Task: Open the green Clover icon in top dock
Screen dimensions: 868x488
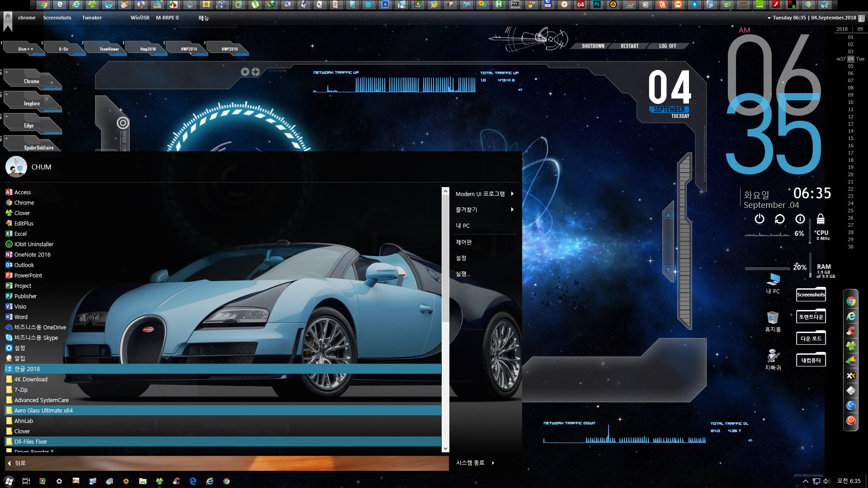Action: [x=92, y=5]
